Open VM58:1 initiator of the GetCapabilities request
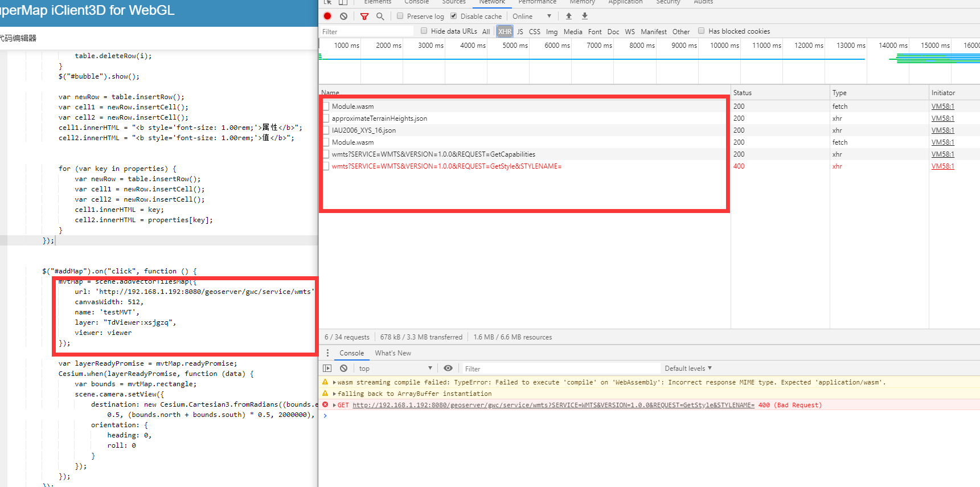The width and height of the screenshot is (980, 487). click(x=942, y=154)
